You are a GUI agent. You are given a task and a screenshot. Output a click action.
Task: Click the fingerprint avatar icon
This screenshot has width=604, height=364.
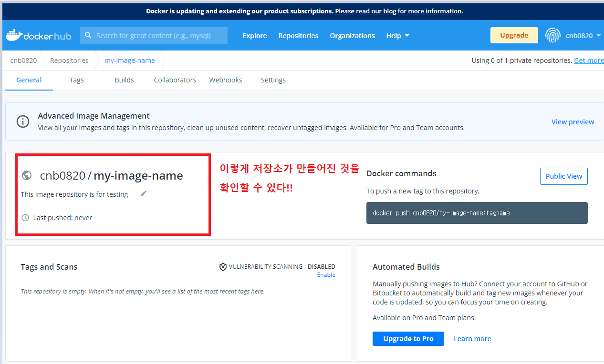click(x=553, y=36)
